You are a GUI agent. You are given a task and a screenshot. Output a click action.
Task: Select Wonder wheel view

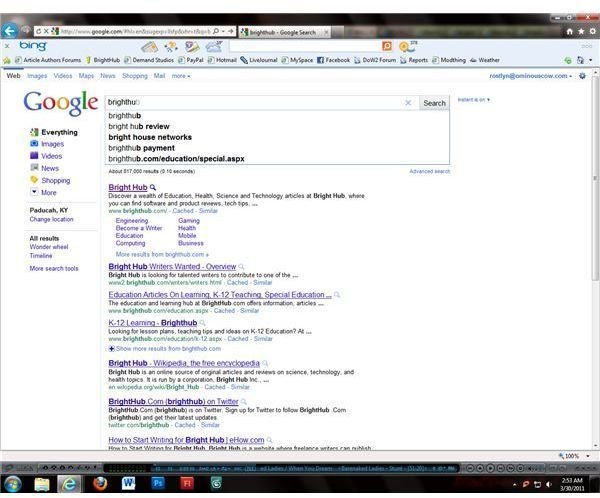tap(49, 247)
